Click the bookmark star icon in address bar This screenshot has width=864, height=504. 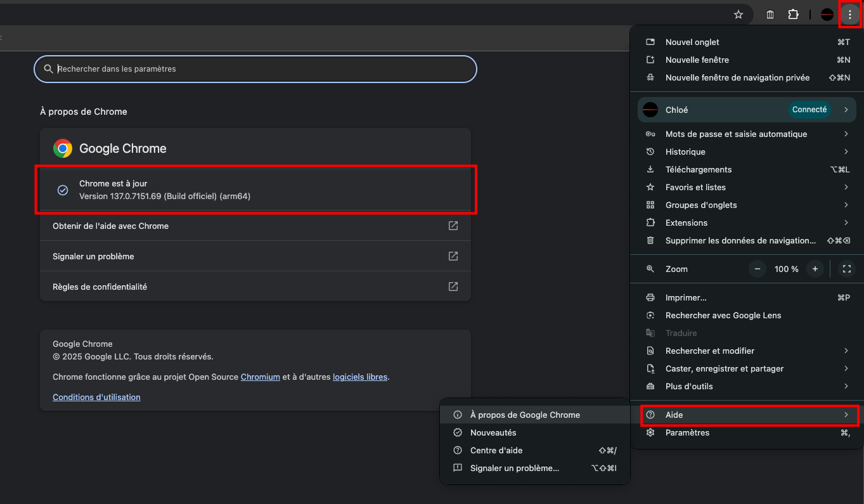point(738,15)
